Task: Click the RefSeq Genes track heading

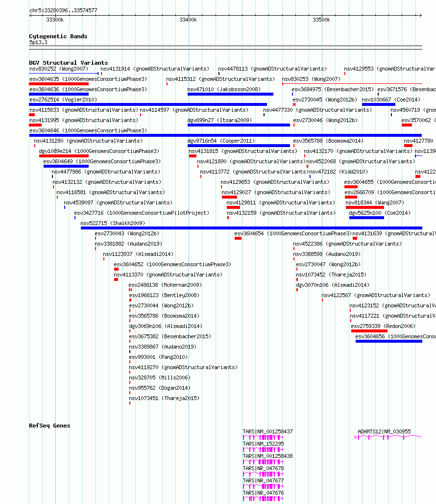Action: coord(50,426)
